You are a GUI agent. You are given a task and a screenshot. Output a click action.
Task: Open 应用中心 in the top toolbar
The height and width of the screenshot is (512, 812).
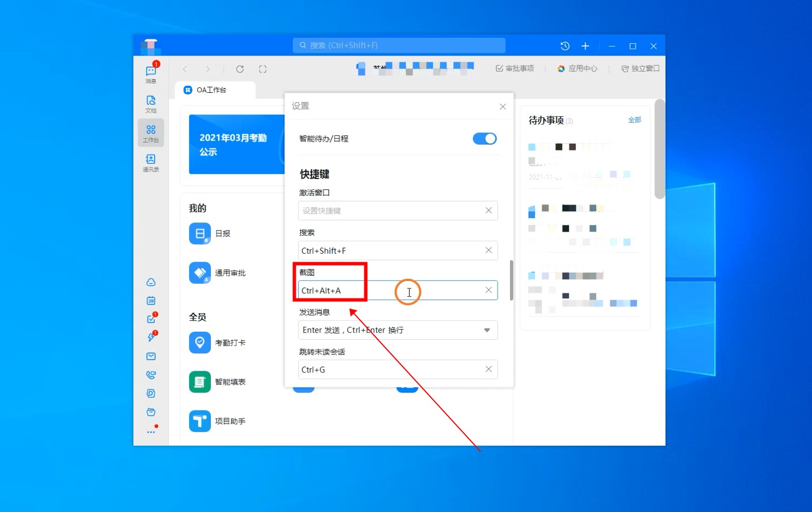click(577, 69)
